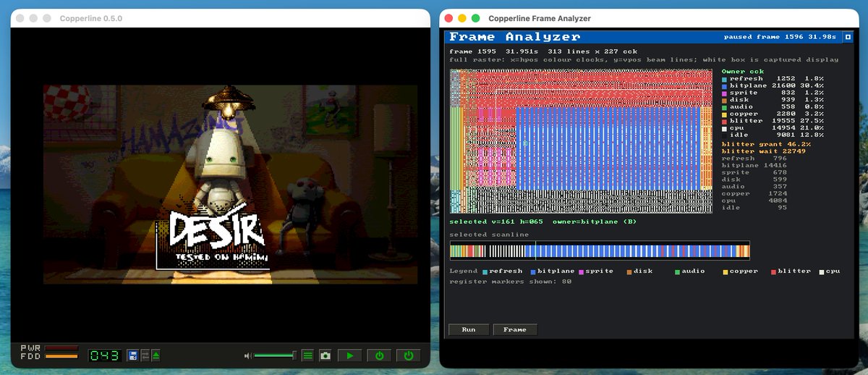Click the full raster ownership map

[x=581, y=141]
